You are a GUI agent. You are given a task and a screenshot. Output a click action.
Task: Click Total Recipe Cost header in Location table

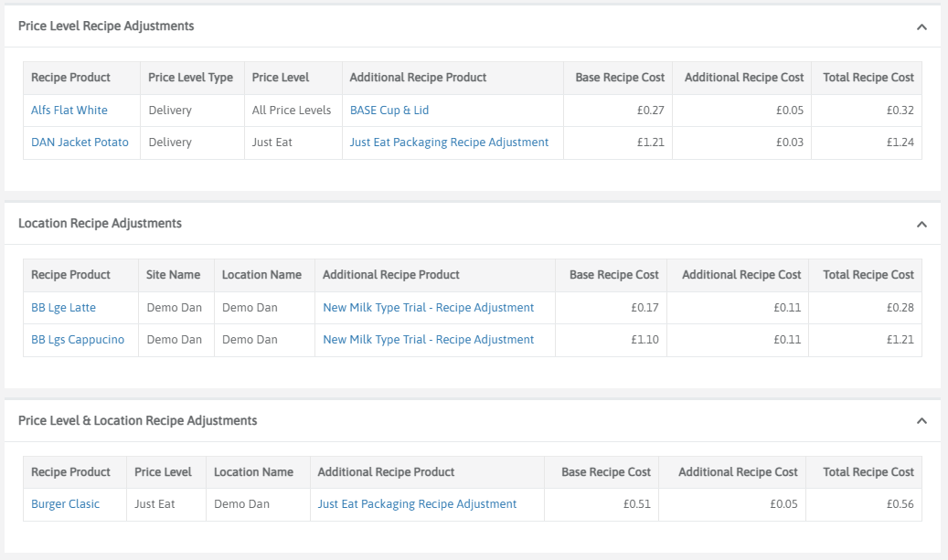868,275
